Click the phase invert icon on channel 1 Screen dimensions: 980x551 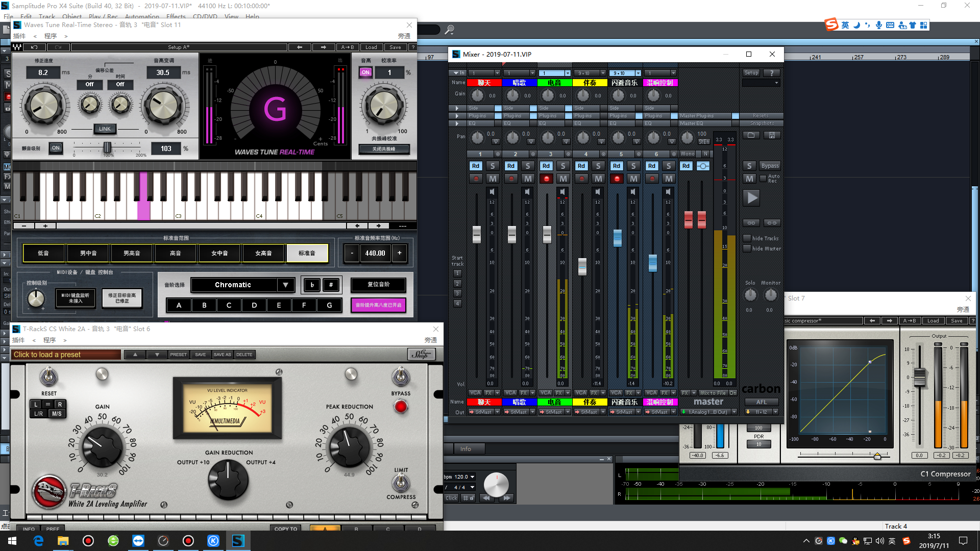pyautogui.click(x=496, y=141)
